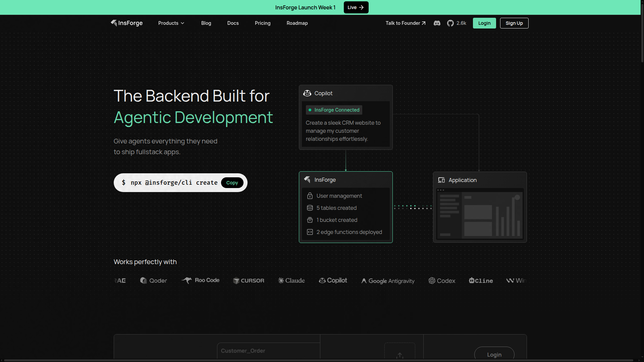Click the Codex logo
644x362 pixels.
442,281
